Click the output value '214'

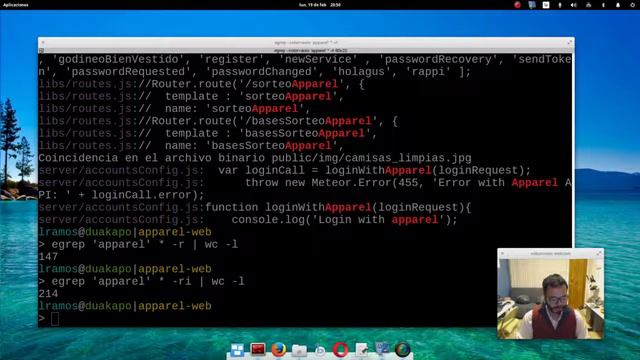[48, 294]
